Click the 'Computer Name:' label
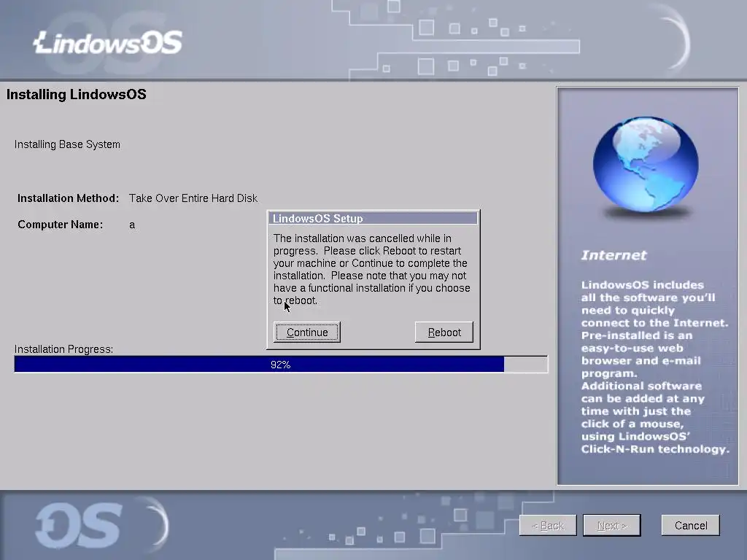This screenshot has height=560, width=747. [60, 225]
